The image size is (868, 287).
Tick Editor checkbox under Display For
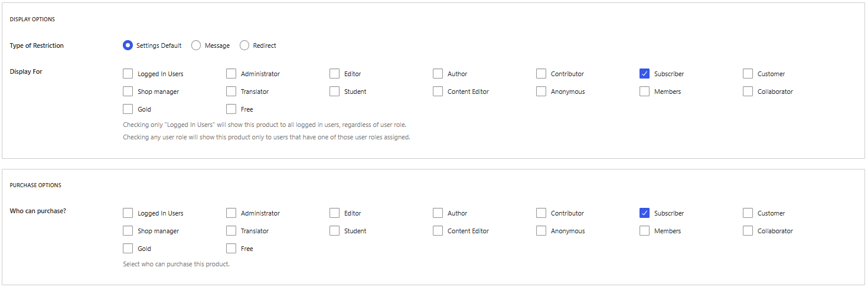[x=334, y=74]
